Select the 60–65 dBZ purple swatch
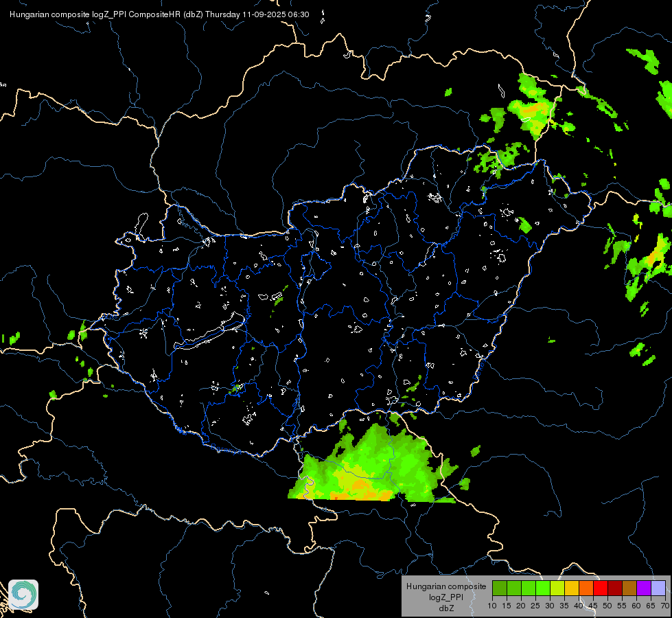Viewport: 672px width, 618px height. coord(644,588)
